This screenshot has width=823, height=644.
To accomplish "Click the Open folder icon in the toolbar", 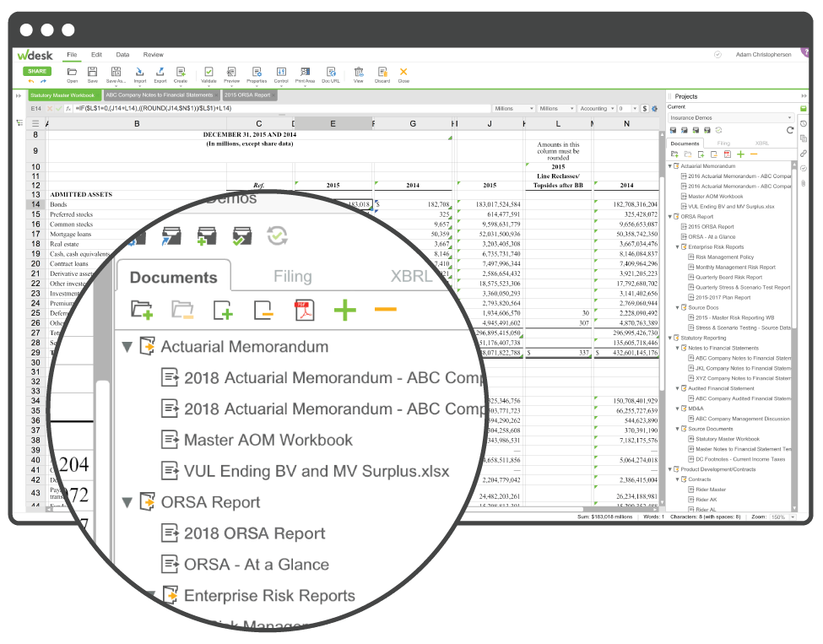I will 73,72.
